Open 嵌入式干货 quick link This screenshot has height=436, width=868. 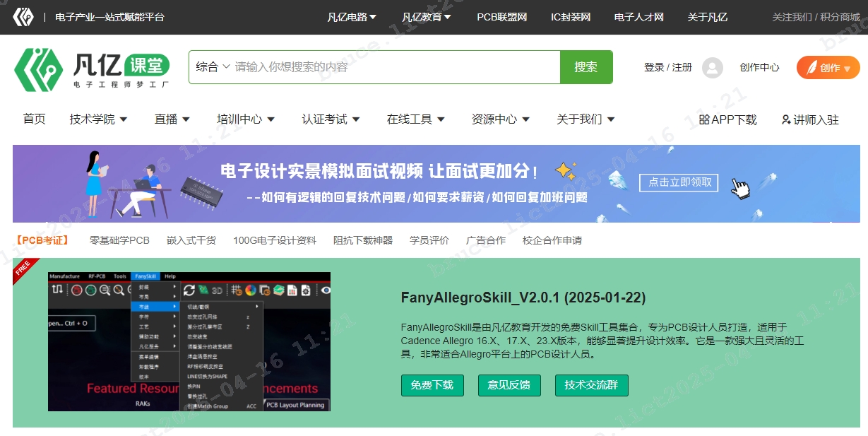click(x=191, y=240)
